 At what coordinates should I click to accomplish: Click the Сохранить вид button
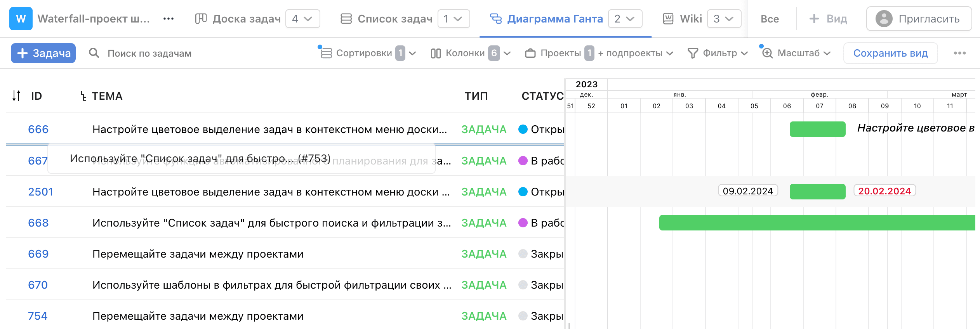click(891, 53)
